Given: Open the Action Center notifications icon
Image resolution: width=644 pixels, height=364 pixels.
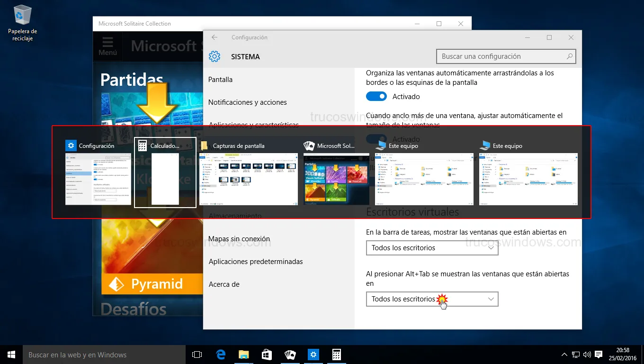Looking at the screenshot, I should [599, 355].
